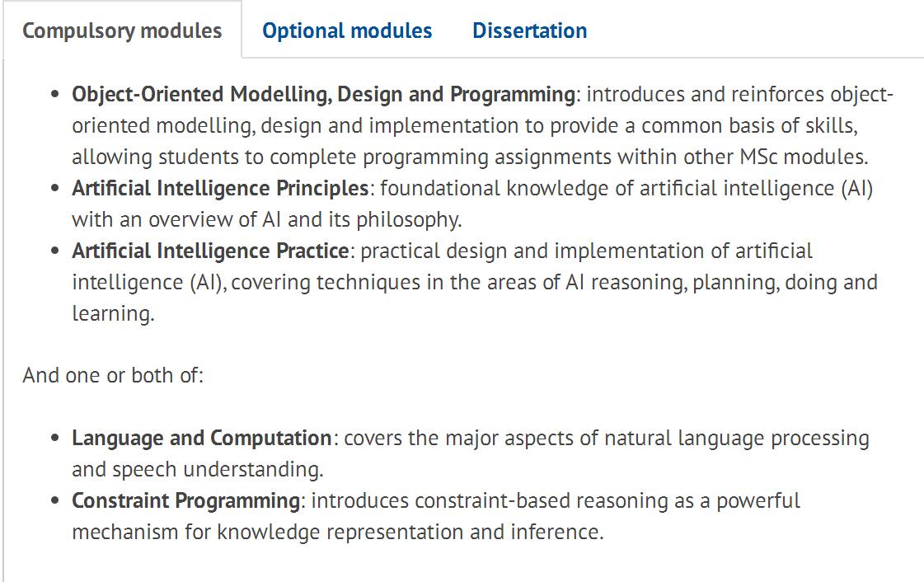Click 'with an overview of AI and its philosophy'
924x582 pixels.
point(266,219)
